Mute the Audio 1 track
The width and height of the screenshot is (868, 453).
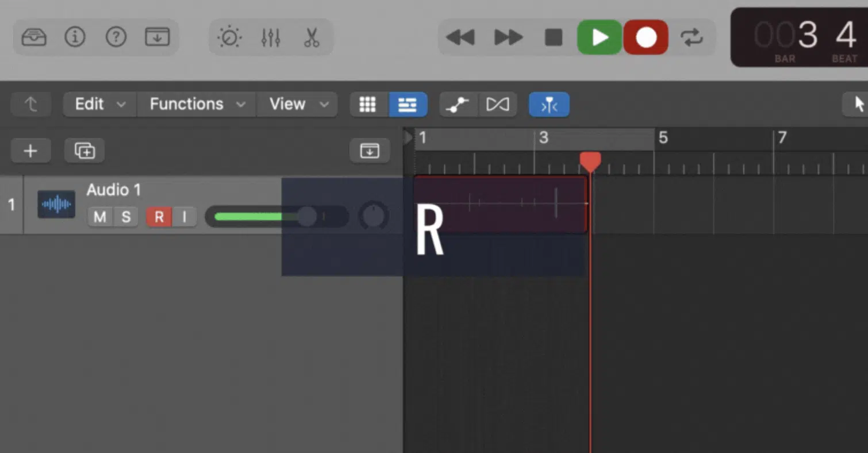tap(100, 217)
